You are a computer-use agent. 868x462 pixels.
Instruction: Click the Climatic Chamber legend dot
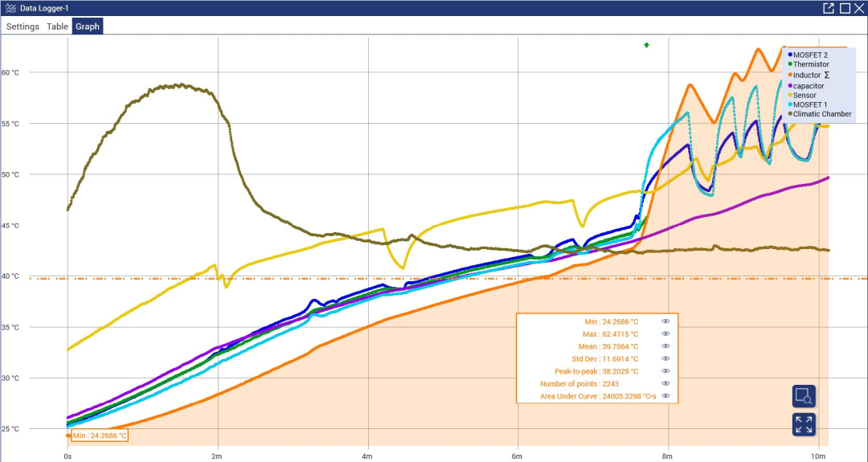(790, 114)
